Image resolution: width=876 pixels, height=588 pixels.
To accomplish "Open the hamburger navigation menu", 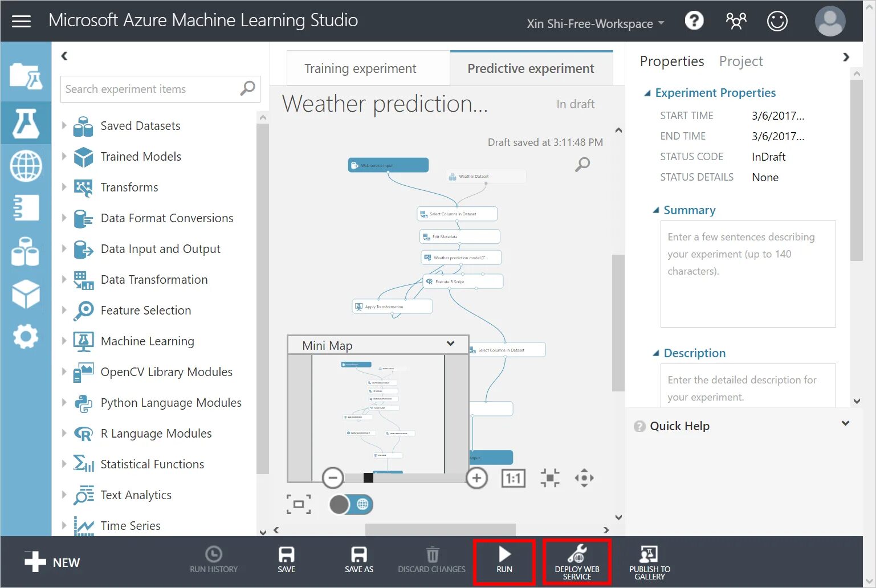I will coord(22,21).
